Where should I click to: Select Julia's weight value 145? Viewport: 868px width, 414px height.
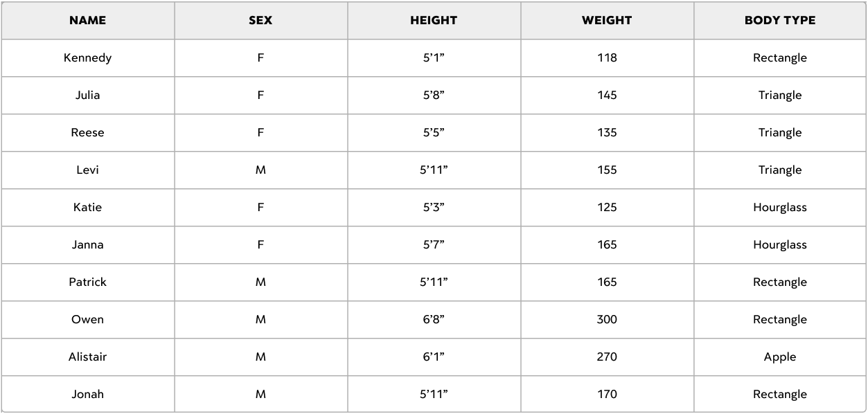tap(607, 96)
